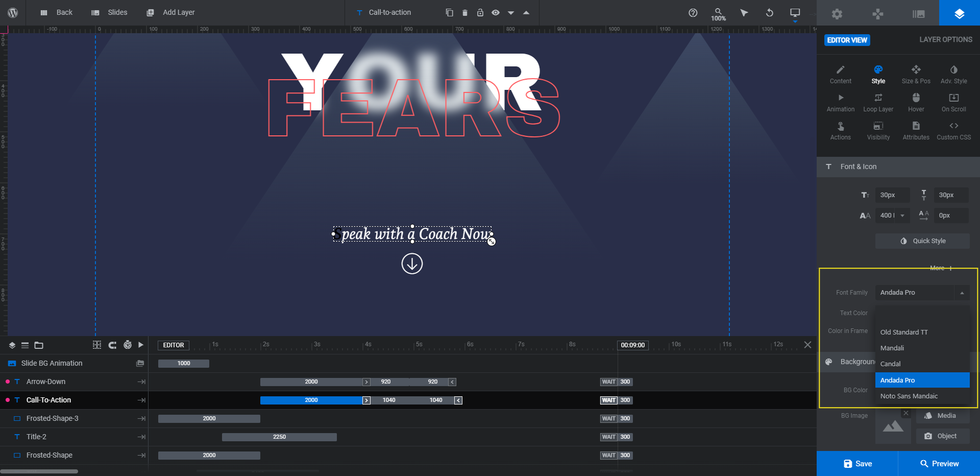Select the Frosted-Shape-3 layer row
The height and width of the screenshot is (476, 980).
tap(74, 418)
